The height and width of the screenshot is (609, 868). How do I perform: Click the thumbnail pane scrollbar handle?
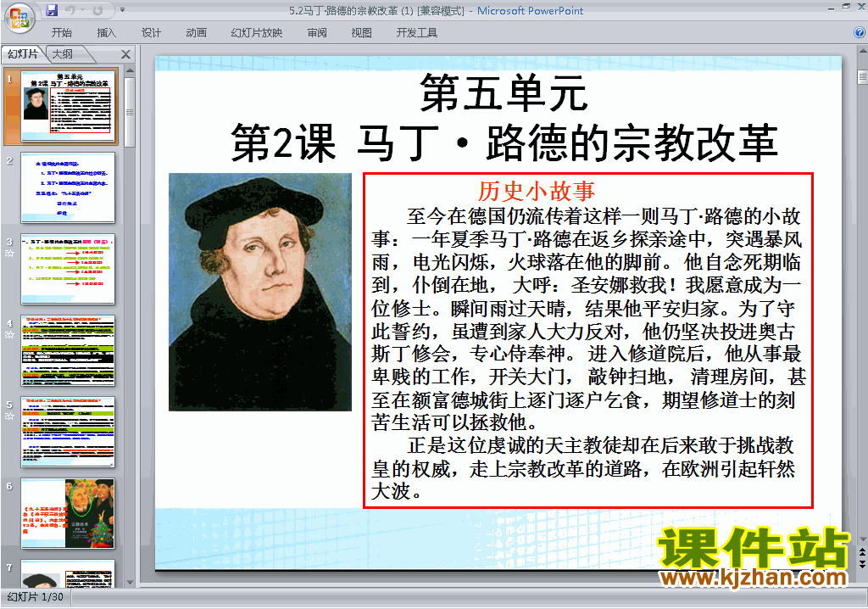[x=130, y=112]
